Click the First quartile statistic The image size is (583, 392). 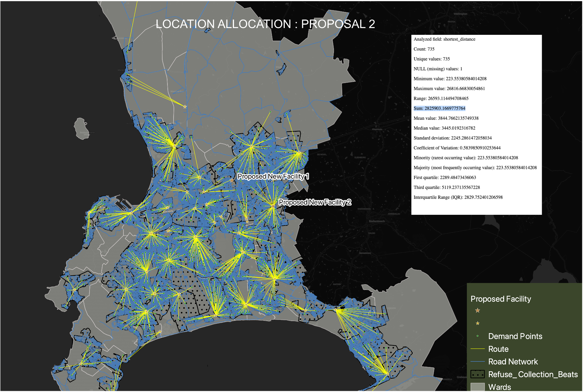click(445, 178)
